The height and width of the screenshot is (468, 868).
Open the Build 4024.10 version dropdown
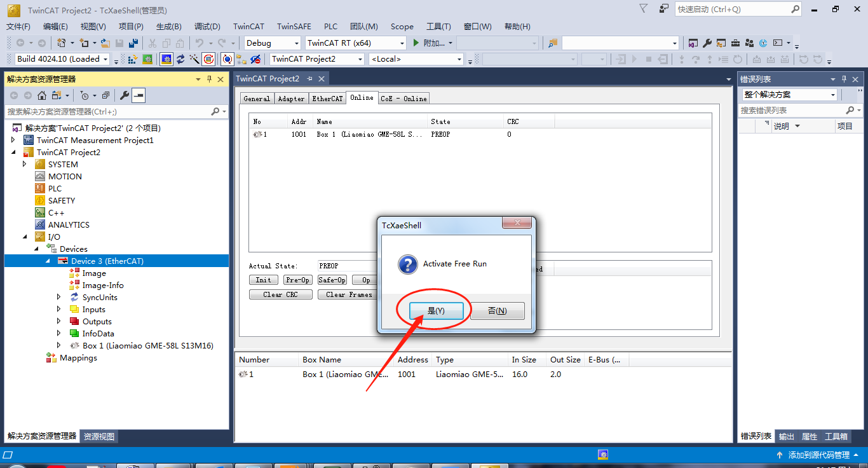pos(62,59)
